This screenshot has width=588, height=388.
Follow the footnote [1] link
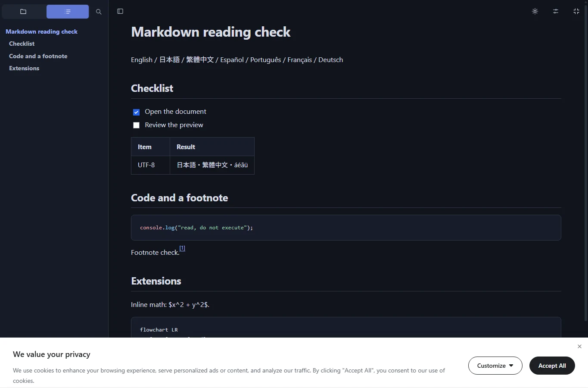click(182, 248)
